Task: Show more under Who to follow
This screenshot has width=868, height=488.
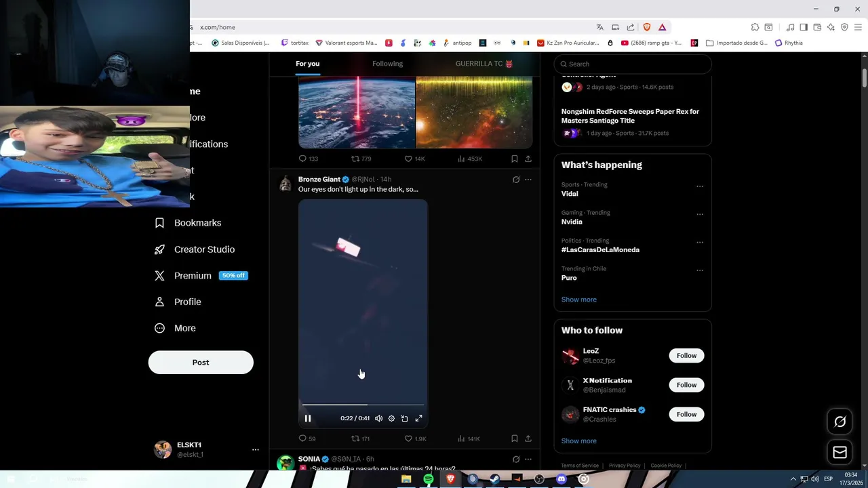Action: click(x=578, y=441)
